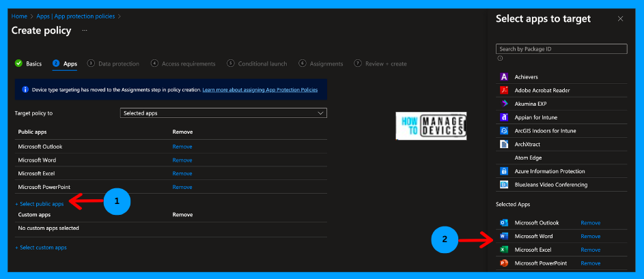Click the green checkmark on Basics step
Image resolution: width=644 pixels, height=279 pixels.
click(18, 63)
